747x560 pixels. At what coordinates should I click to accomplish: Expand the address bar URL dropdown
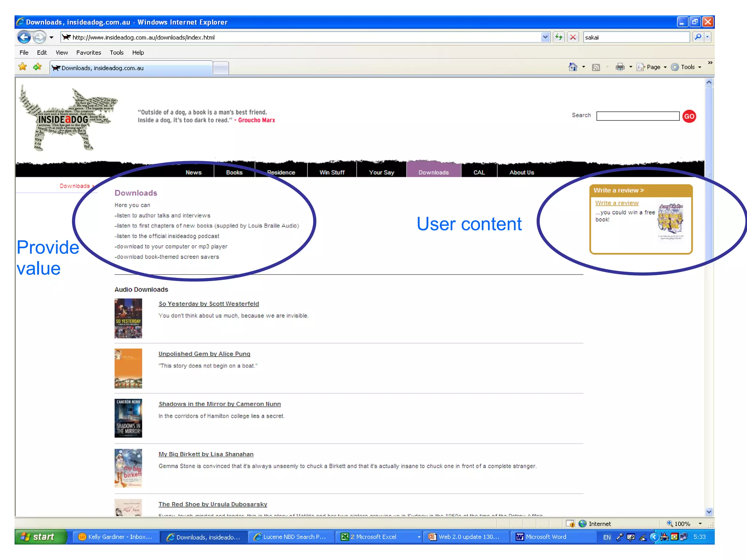(545, 37)
